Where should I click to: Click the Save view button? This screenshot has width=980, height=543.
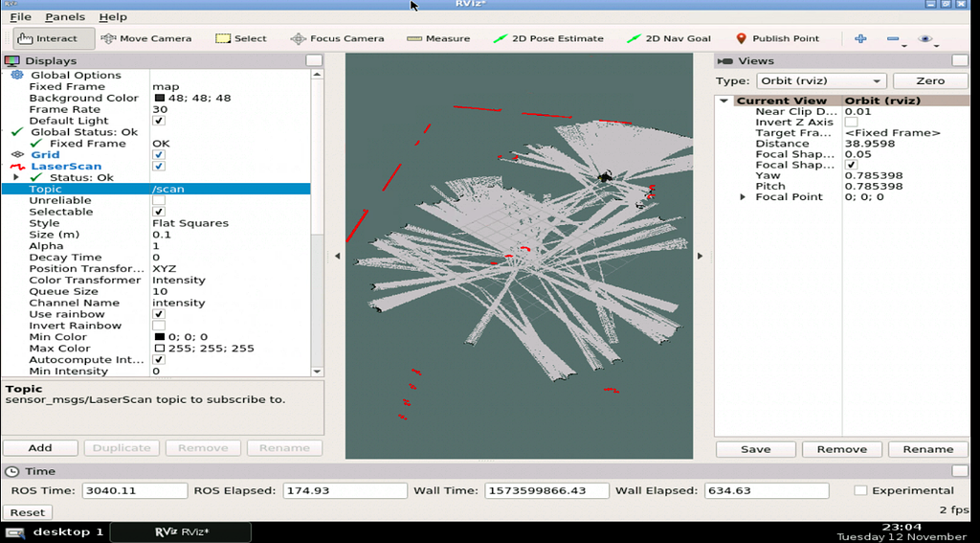(756, 449)
